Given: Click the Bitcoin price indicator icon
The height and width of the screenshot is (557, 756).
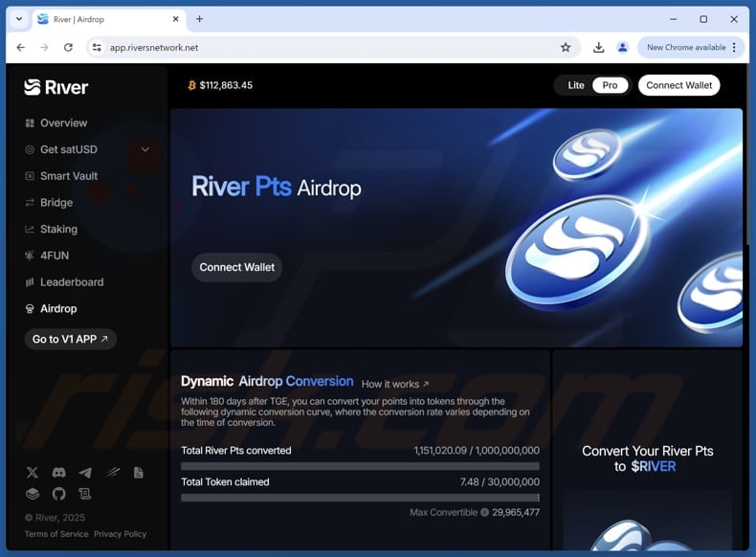Looking at the screenshot, I should click(191, 85).
